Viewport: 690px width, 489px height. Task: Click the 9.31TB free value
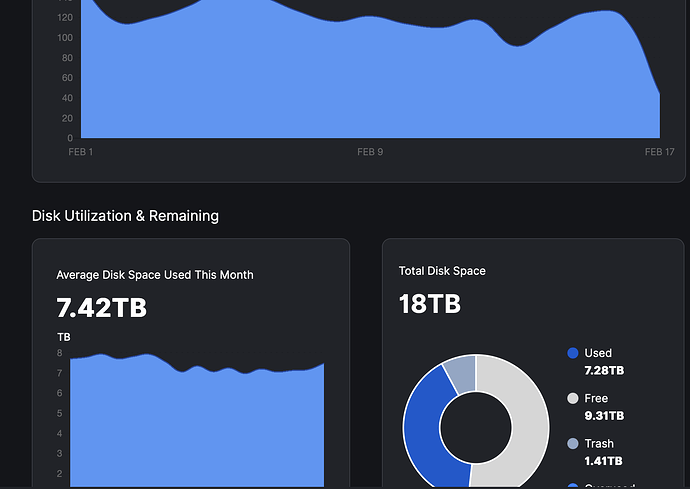pyautogui.click(x=604, y=416)
